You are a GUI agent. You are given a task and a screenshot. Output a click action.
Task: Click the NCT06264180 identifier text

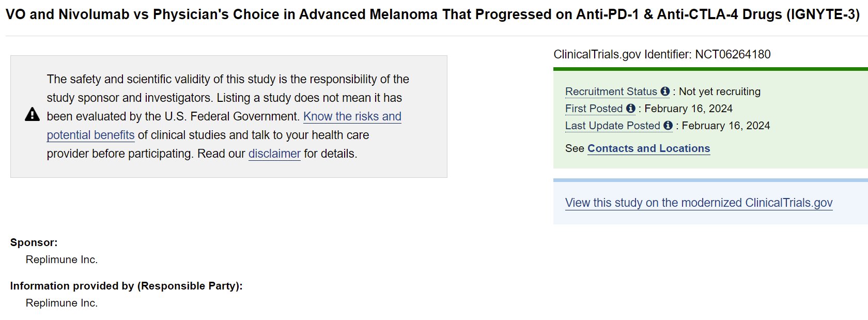(x=733, y=54)
